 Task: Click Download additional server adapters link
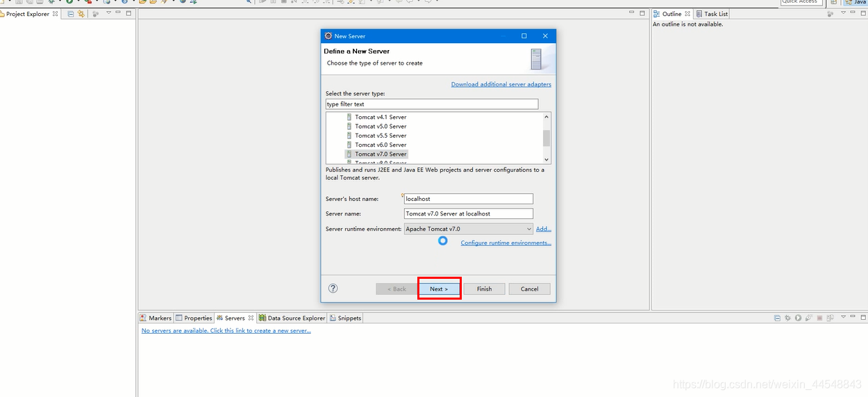(501, 84)
